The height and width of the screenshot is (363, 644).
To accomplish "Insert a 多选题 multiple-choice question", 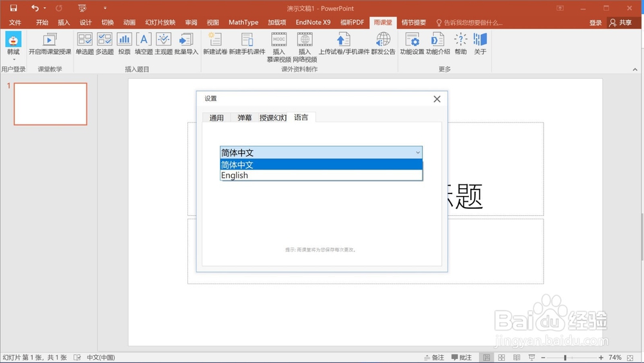I will (x=104, y=44).
